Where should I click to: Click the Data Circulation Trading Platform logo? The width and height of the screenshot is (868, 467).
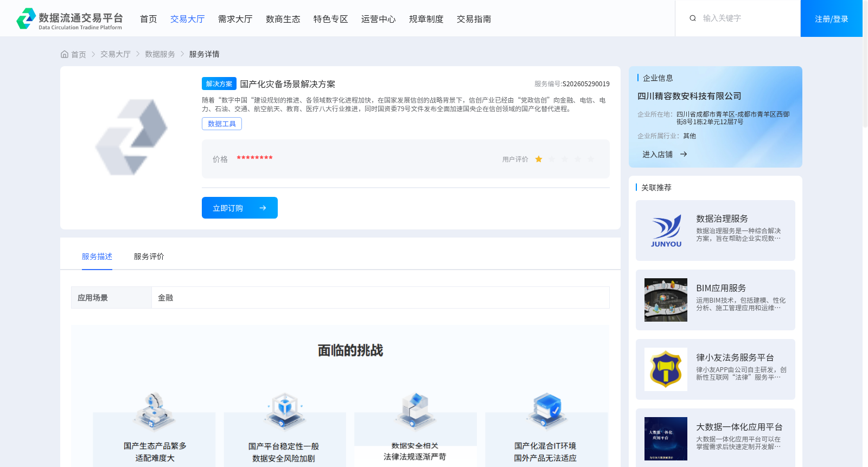[69, 18]
